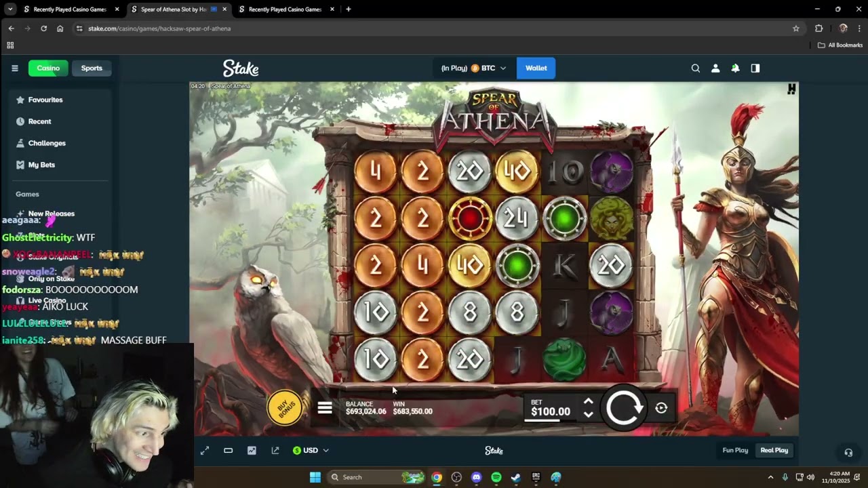Open Chrome from the taskbar
This screenshot has width=868, height=488.
437,477
